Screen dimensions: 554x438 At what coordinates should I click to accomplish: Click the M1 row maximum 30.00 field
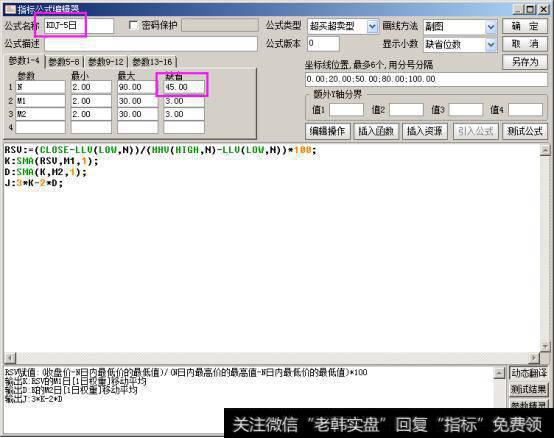(137, 101)
